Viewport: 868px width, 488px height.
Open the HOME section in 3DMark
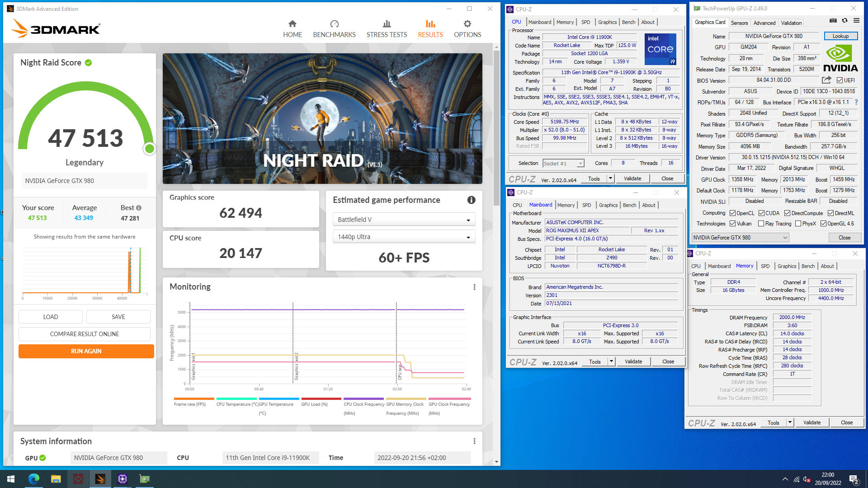(x=292, y=29)
